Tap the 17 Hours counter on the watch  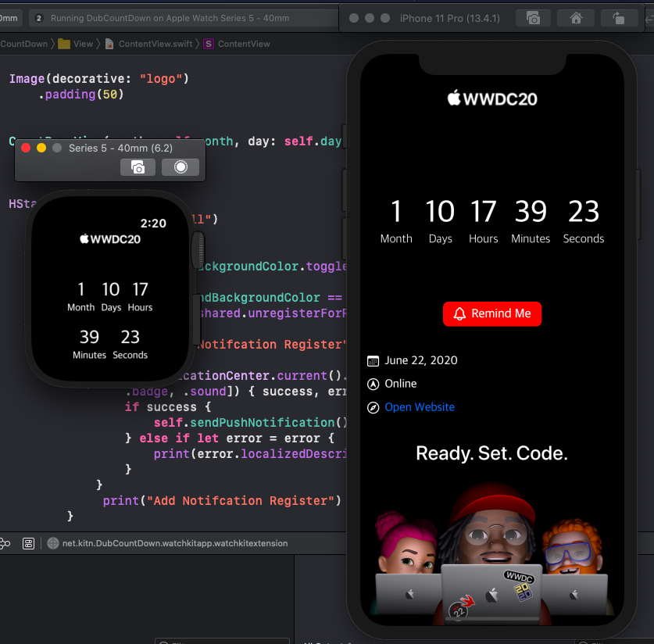pyautogui.click(x=140, y=296)
